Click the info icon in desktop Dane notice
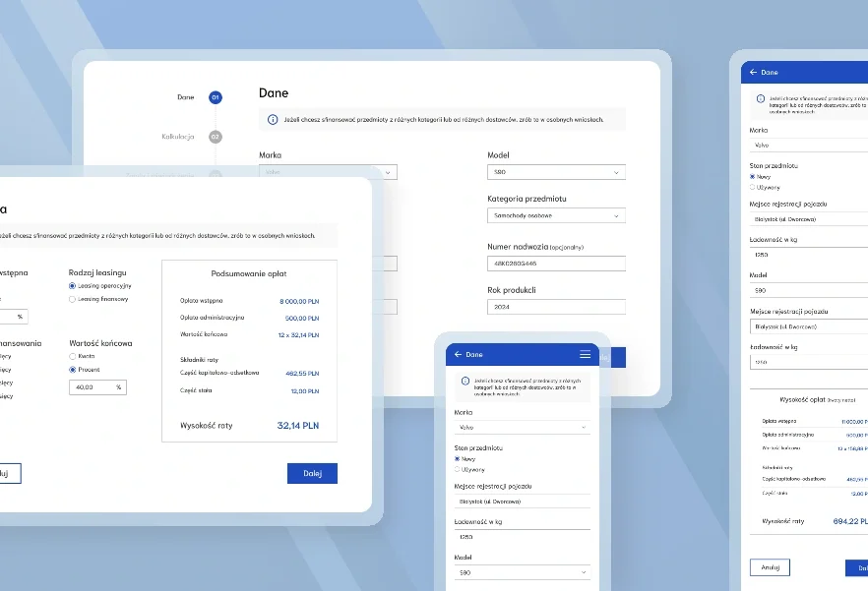The width and height of the screenshot is (868, 591). (x=273, y=120)
